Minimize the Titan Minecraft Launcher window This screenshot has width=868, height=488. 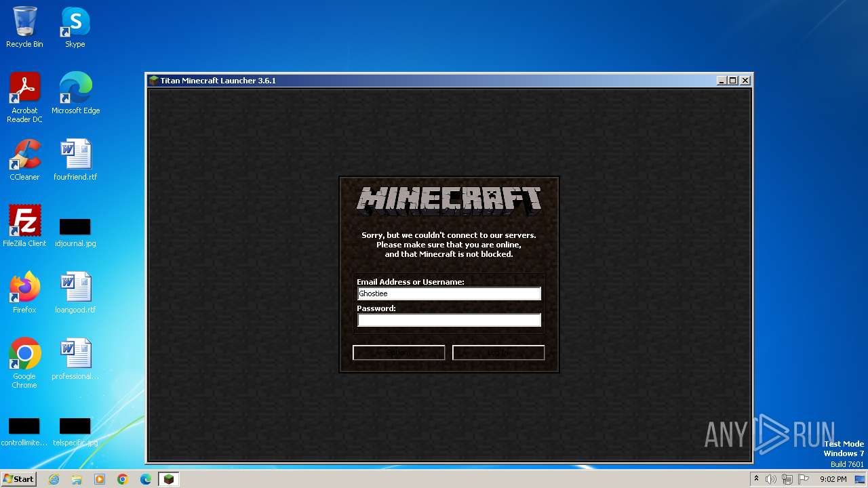722,80
